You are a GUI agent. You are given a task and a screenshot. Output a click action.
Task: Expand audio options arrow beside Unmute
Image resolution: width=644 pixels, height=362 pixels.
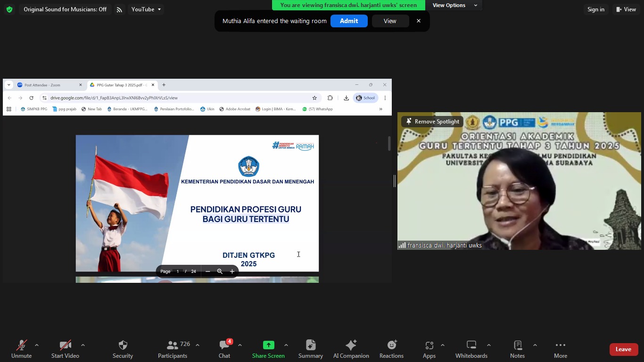pos(37,345)
